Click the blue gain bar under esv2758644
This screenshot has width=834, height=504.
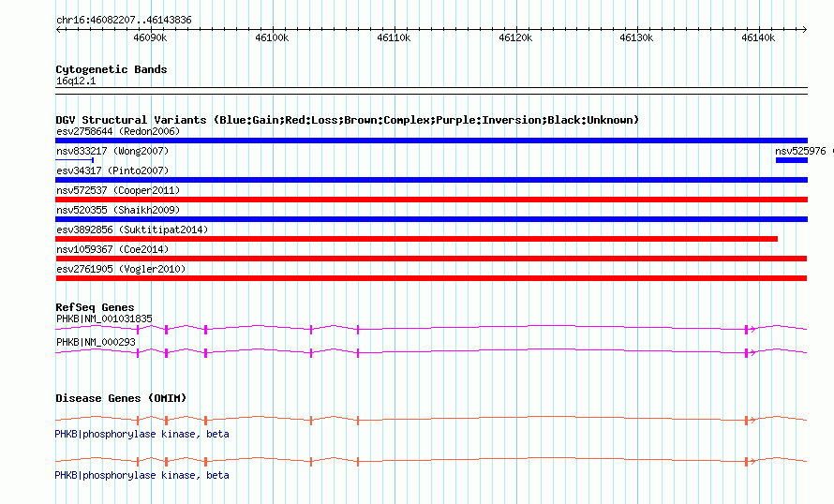click(x=431, y=141)
